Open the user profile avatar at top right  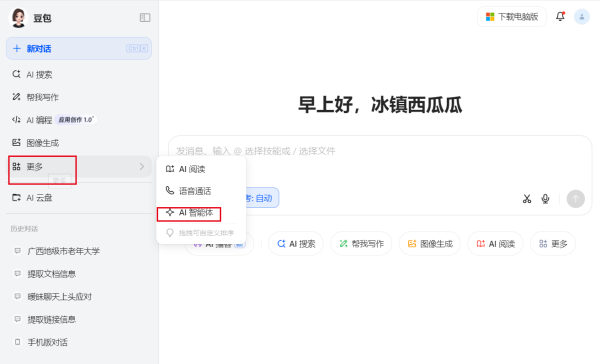click(x=582, y=17)
